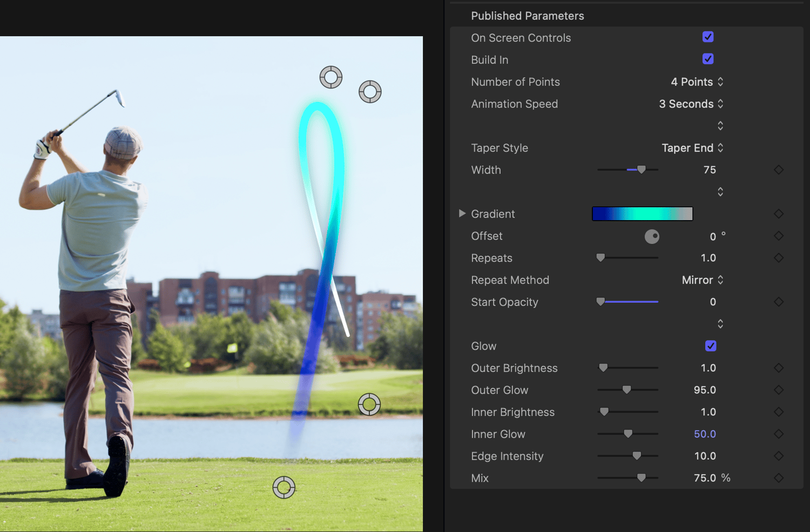Click the Repeats keyframe diamond
Screen dimensions: 810x532
(x=779, y=258)
